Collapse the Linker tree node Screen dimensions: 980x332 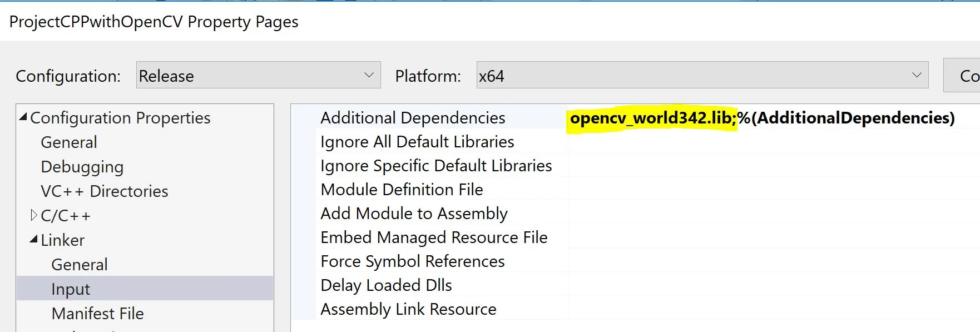[34, 240]
